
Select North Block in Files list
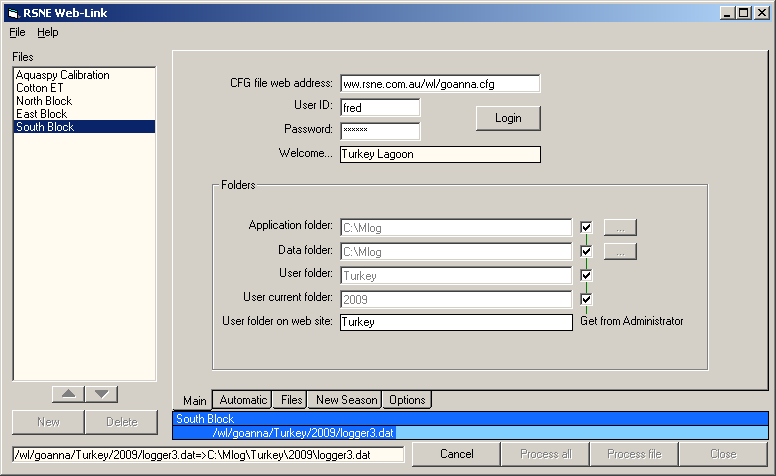coord(44,101)
